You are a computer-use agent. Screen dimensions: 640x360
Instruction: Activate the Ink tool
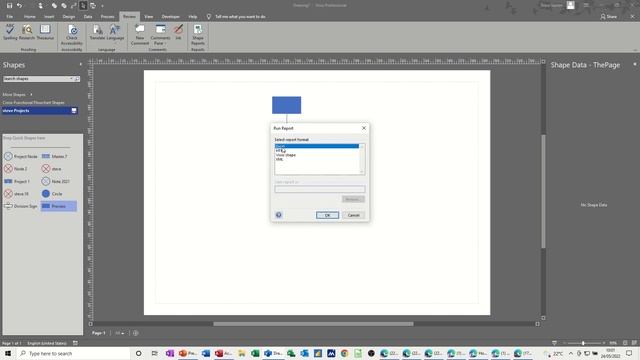click(178, 32)
